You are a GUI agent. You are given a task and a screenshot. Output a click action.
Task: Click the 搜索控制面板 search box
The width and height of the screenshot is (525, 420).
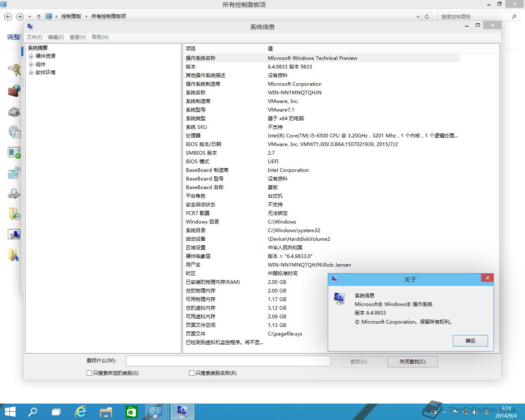tap(478, 16)
